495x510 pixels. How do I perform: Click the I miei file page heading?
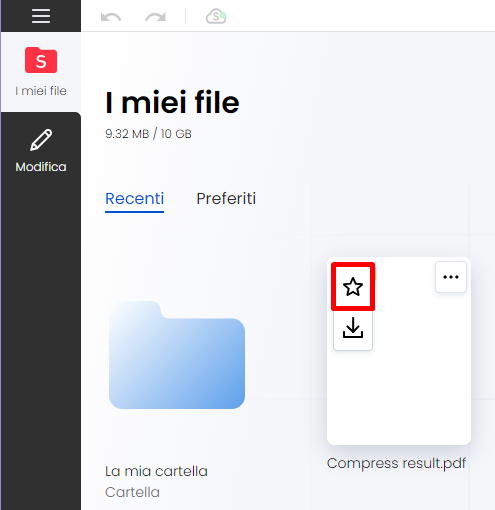pos(172,102)
